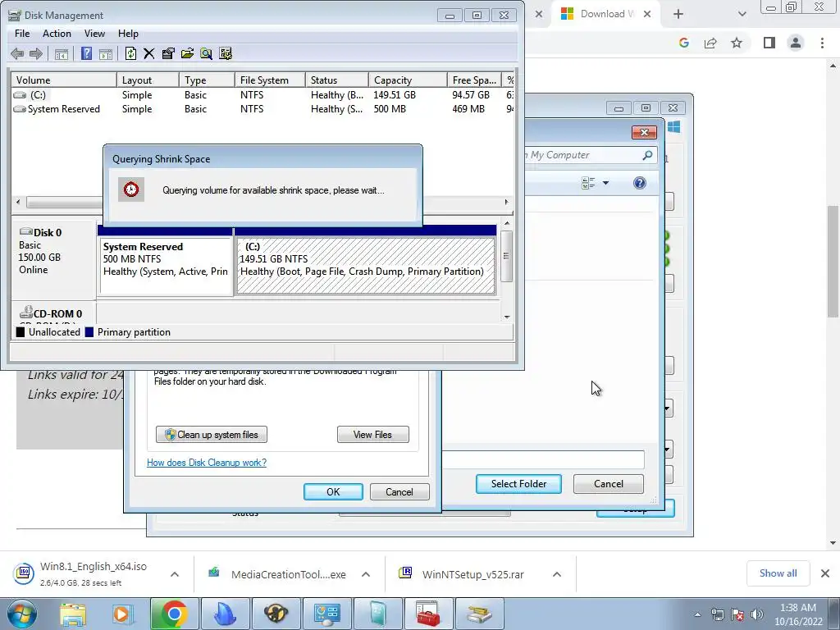Click the search magnifier in My Computer box

pos(647,155)
